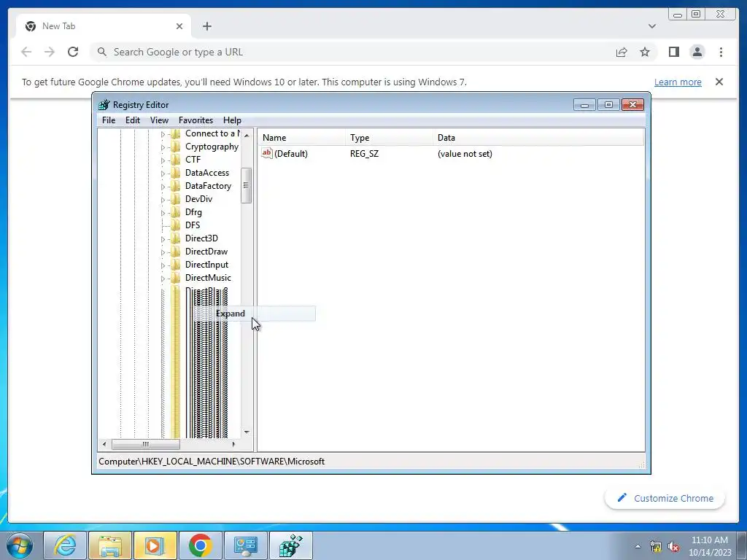The width and height of the screenshot is (747, 560).
Task: Click Chrome's forward navigation arrow
Action: coord(50,52)
